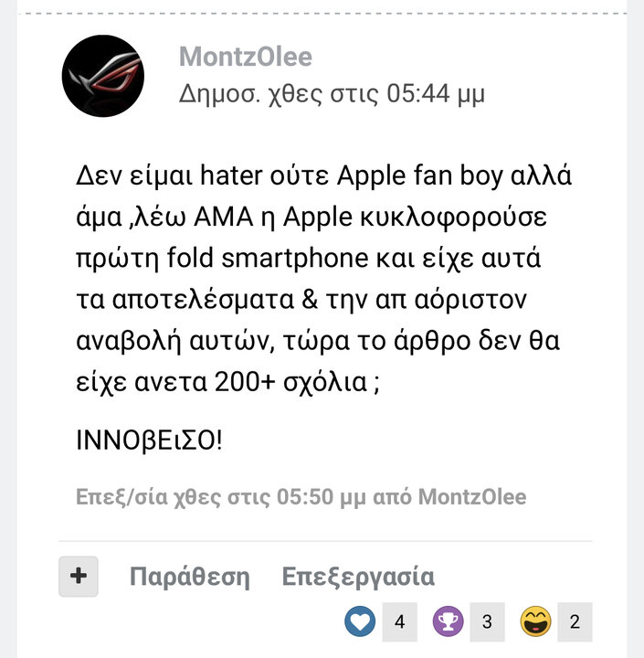The width and height of the screenshot is (644, 658).
Task: Click the word Apple before fan boy
Action: tap(371, 175)
